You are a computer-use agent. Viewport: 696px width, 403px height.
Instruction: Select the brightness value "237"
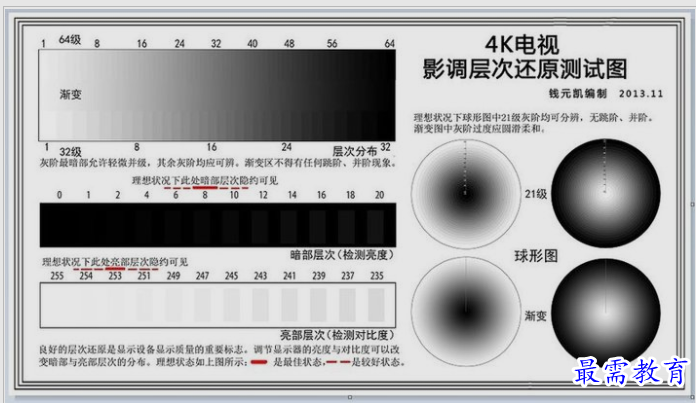(x=348, y=276)
